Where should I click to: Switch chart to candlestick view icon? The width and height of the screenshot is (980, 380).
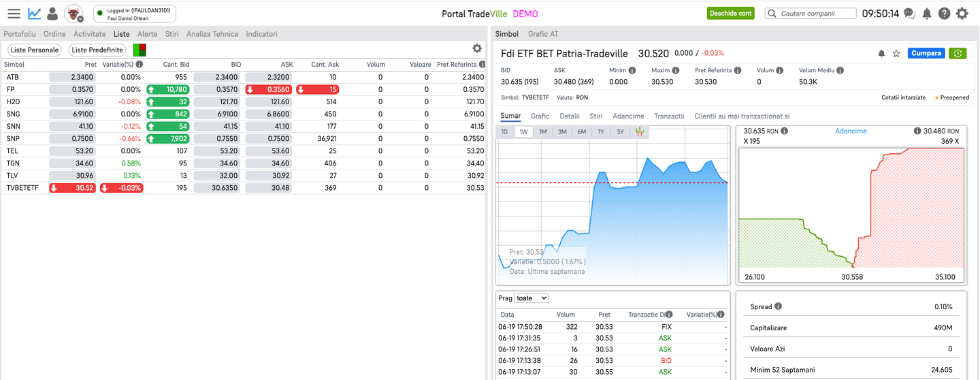(x=640, y=131)
